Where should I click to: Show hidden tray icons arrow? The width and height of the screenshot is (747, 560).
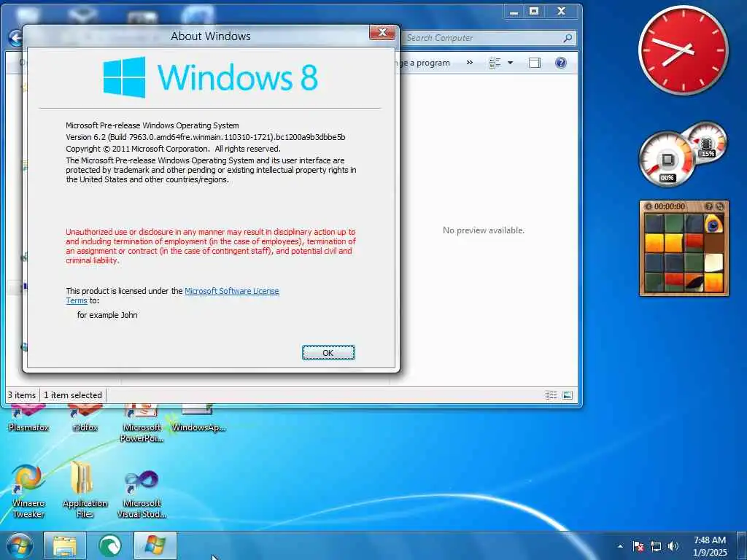point(620,546)
